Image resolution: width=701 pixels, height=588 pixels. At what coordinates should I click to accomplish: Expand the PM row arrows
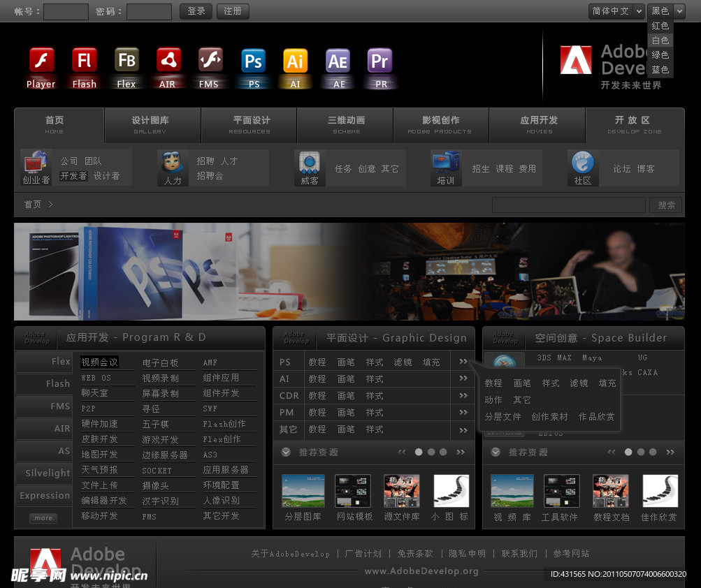click(x=463, y=412)
